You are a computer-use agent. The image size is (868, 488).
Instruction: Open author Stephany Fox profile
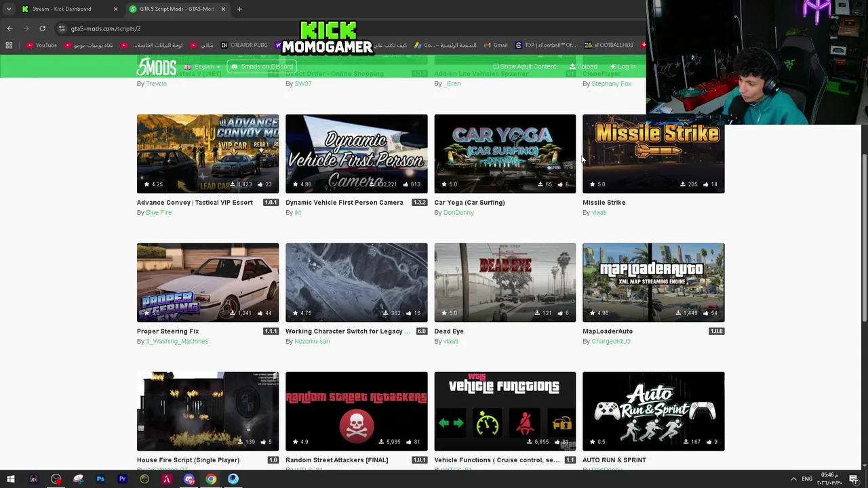(611, 84)
